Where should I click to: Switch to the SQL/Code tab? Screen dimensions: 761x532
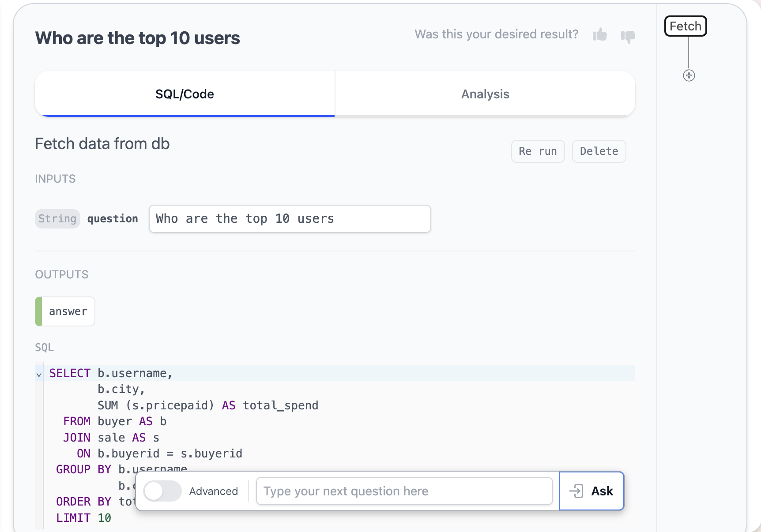[x=184, y=94]
